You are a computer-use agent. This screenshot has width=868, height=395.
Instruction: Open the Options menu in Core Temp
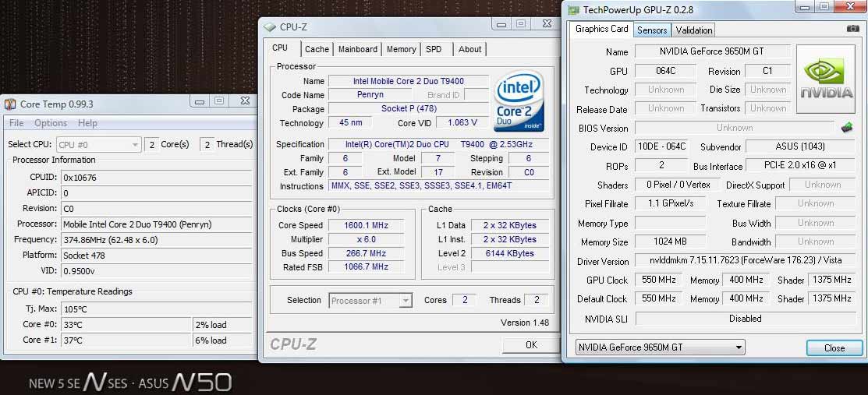(51, 123)
